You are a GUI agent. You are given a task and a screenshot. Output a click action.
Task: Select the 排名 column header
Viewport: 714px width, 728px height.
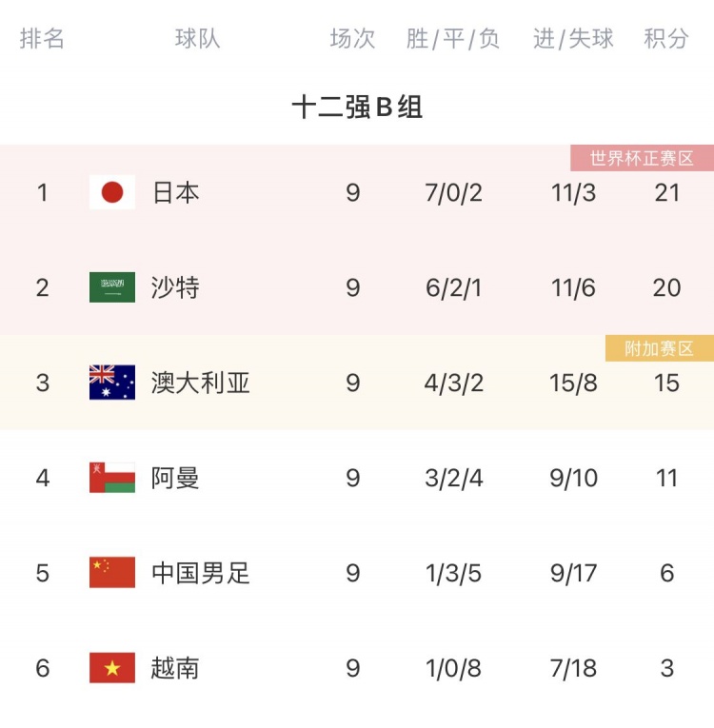click(42, 38)
